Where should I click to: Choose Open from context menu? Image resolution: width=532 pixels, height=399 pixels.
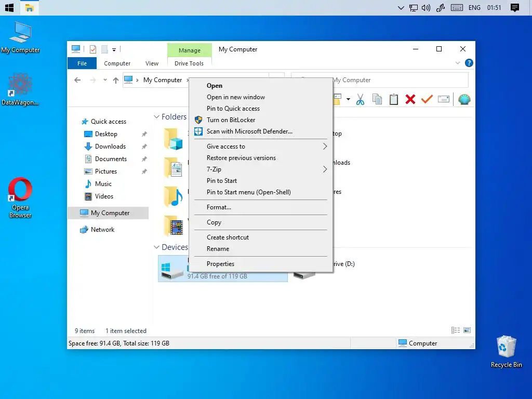(x=261, y=86)
